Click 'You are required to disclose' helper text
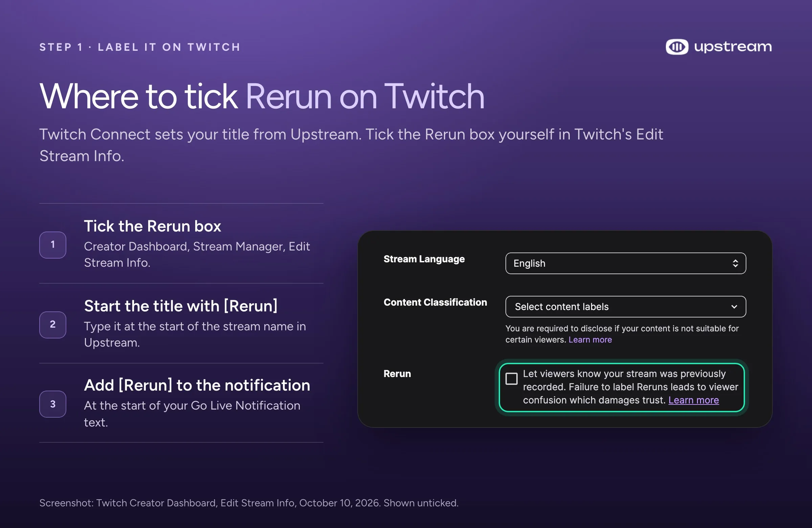 (622, 334)
